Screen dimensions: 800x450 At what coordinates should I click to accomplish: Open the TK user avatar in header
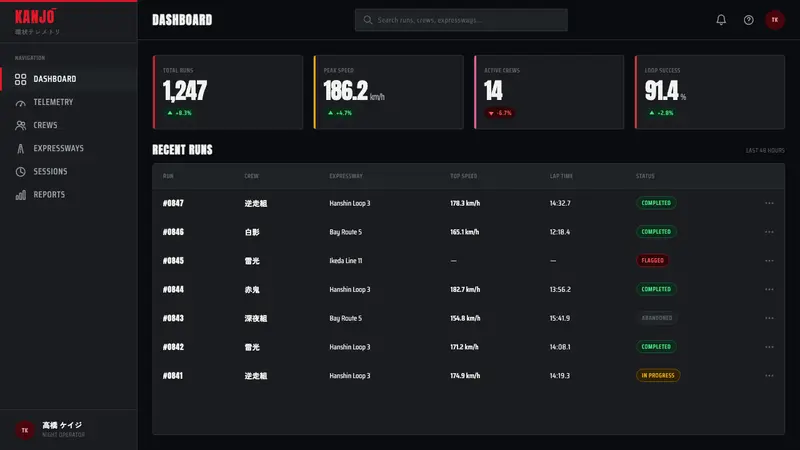[774, 20]
